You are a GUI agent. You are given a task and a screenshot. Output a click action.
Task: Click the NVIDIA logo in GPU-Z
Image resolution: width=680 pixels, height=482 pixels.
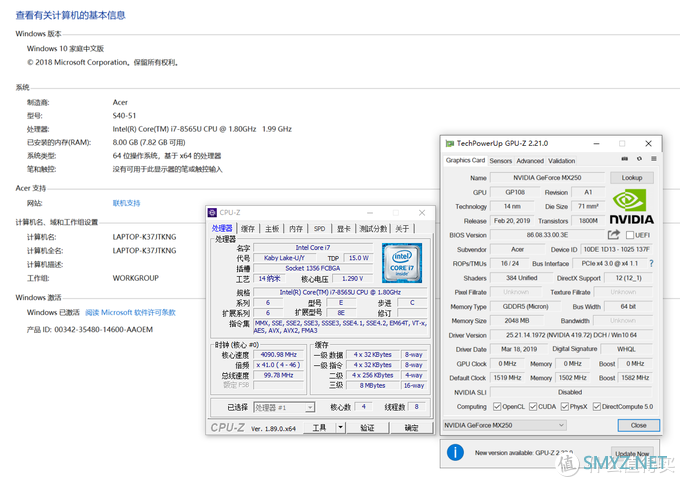(x=631, y=207)
